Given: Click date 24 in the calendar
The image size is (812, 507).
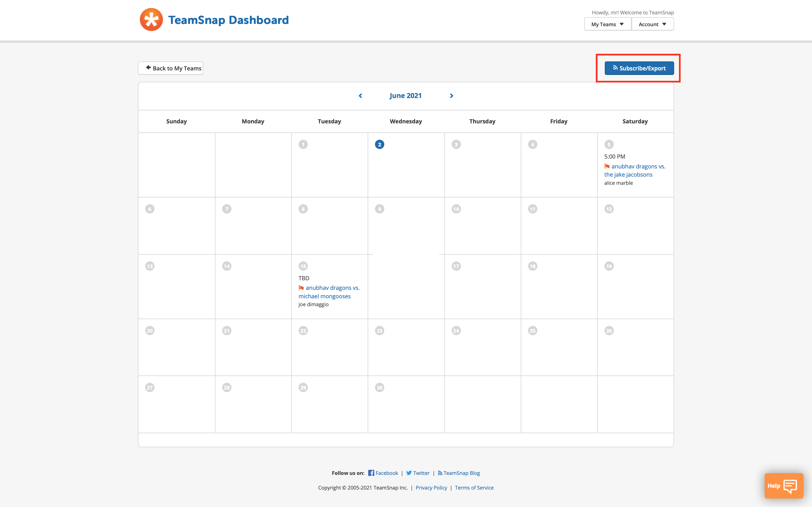Looking at the screenshot, I should [x=456, y=331].
